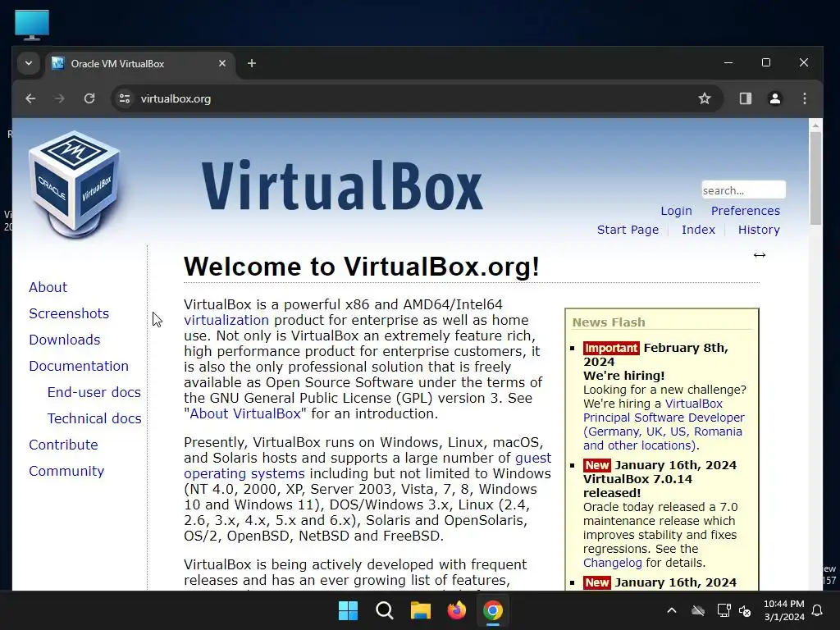
Task: Click the Chrome icon in the taskbar
Action: 493,610
